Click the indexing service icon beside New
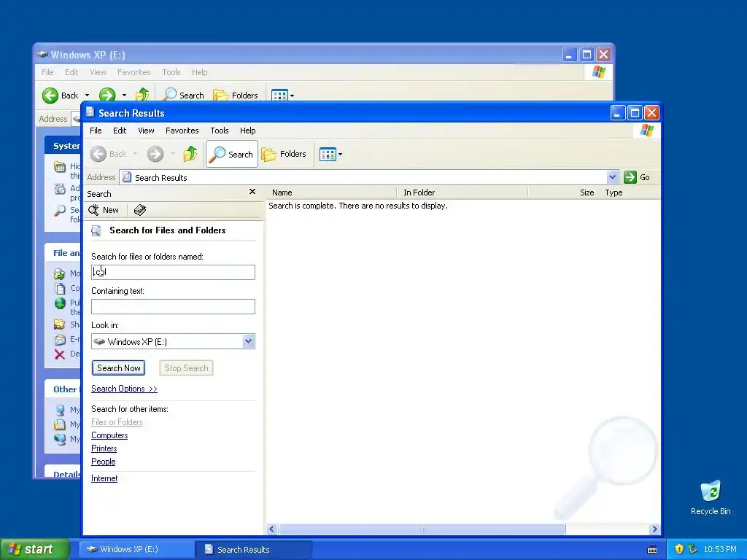747x560 pixels. (140, 210)
